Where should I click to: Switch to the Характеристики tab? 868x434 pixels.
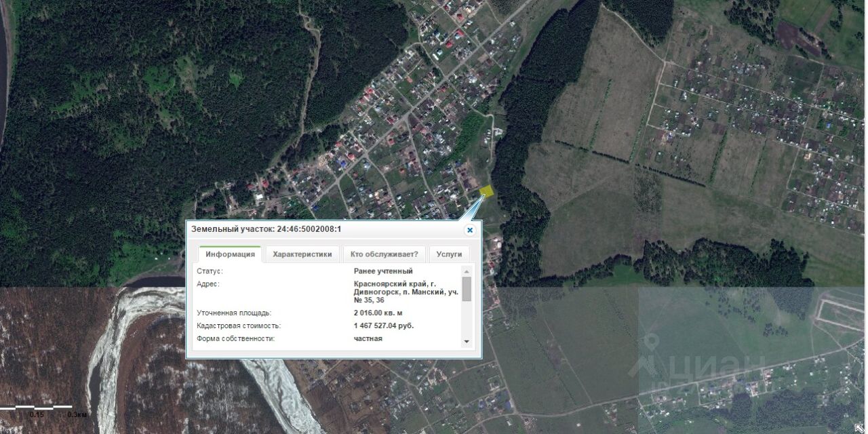302,254
